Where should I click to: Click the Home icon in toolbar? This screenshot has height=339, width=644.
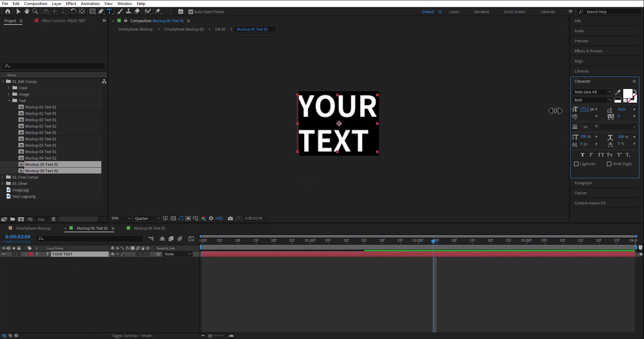point(8,11)
